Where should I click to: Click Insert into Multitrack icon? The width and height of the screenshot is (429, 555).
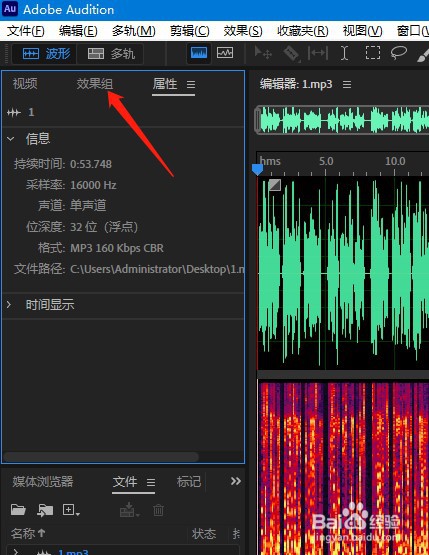(x=129, y=510)
